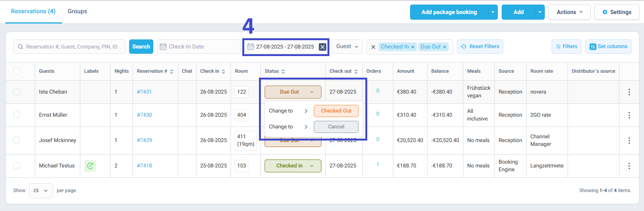Open the Settings button
This screenshot has width=644, height=211.
point(617,12)
